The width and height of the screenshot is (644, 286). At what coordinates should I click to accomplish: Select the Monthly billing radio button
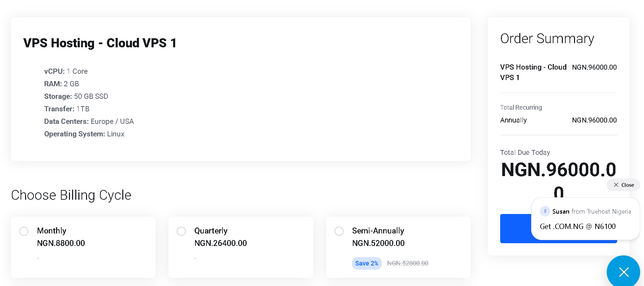coord(24,231)
